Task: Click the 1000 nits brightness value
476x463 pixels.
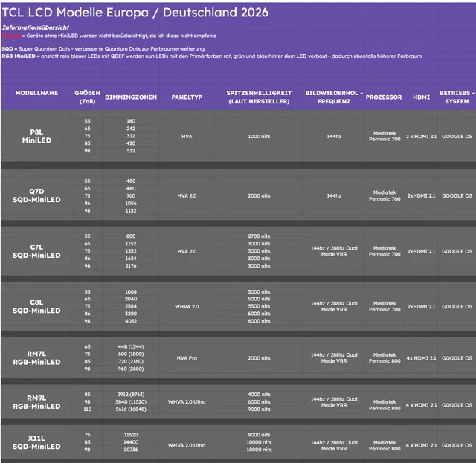Action: click(x=260, y=137)
